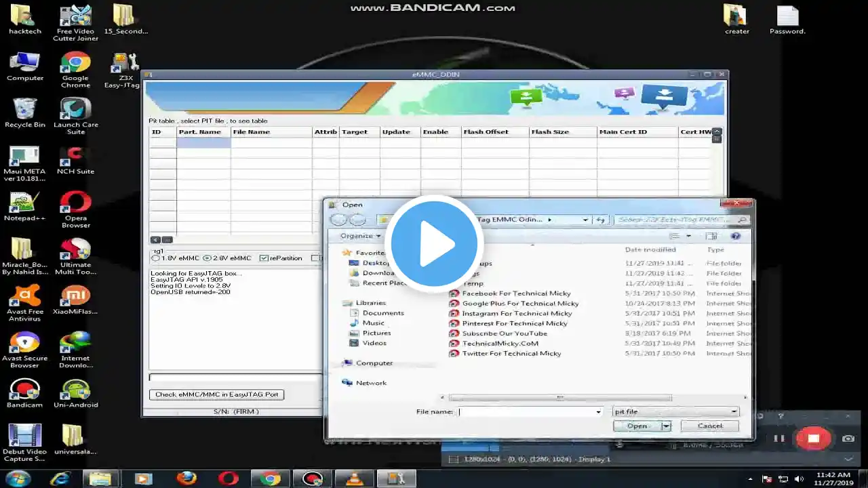Open the Organize dropdown menu

click(360, 236)
